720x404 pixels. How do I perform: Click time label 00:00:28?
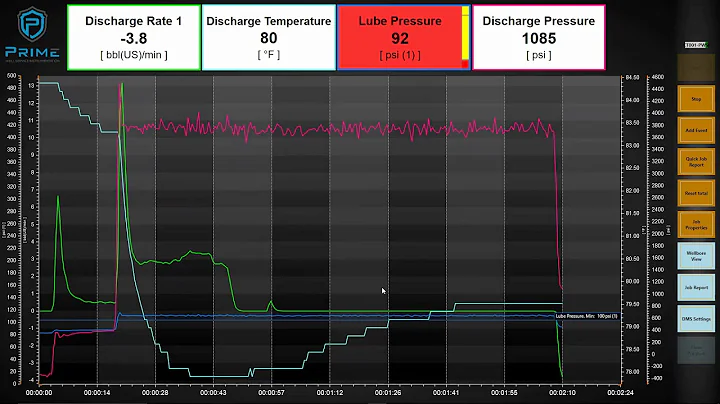155,393
